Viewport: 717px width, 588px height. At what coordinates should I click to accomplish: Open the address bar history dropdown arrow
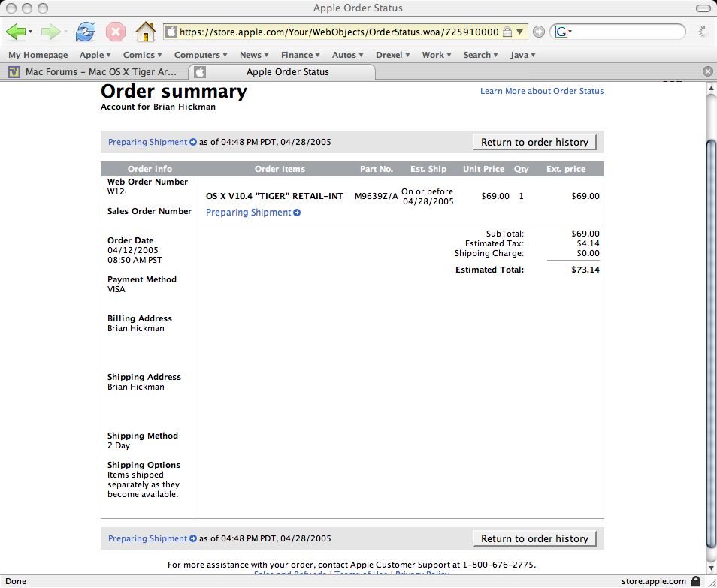(520, 32)
